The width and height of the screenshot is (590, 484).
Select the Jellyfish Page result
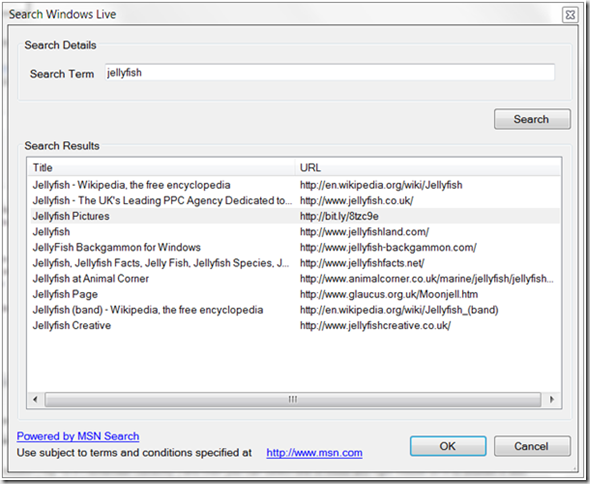pos(294,294)
